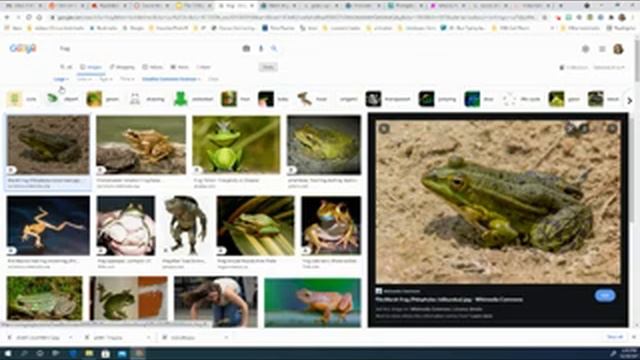Click the blue magnifier search icon
Image resolution: width=640 pixels, height=360 pixels.
pos(274,49)
